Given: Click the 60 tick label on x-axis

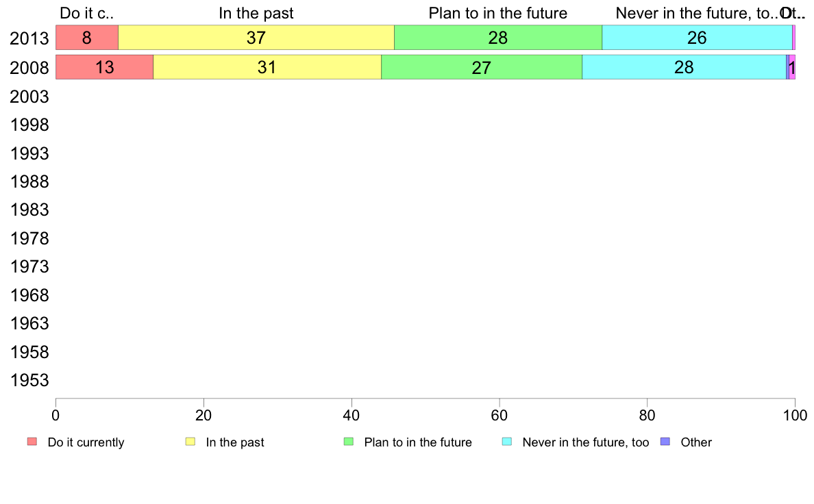Looking at the screenshot, I should [x=499, y=415].
